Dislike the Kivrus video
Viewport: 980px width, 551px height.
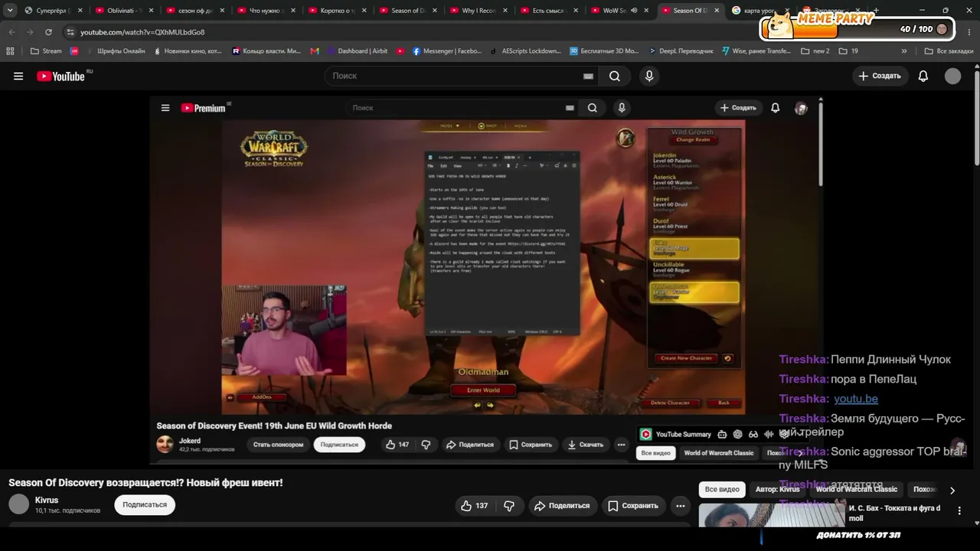coord(509,505)
